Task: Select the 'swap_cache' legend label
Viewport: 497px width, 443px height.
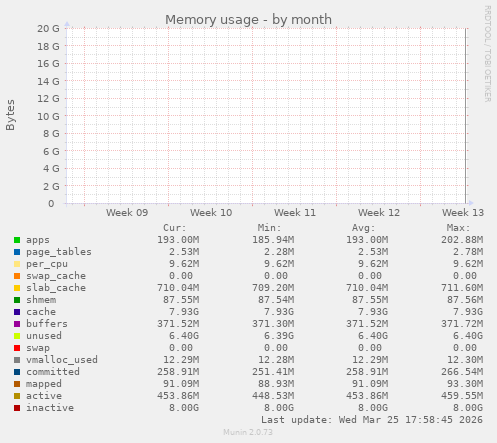Action: [x=56, y=276]
